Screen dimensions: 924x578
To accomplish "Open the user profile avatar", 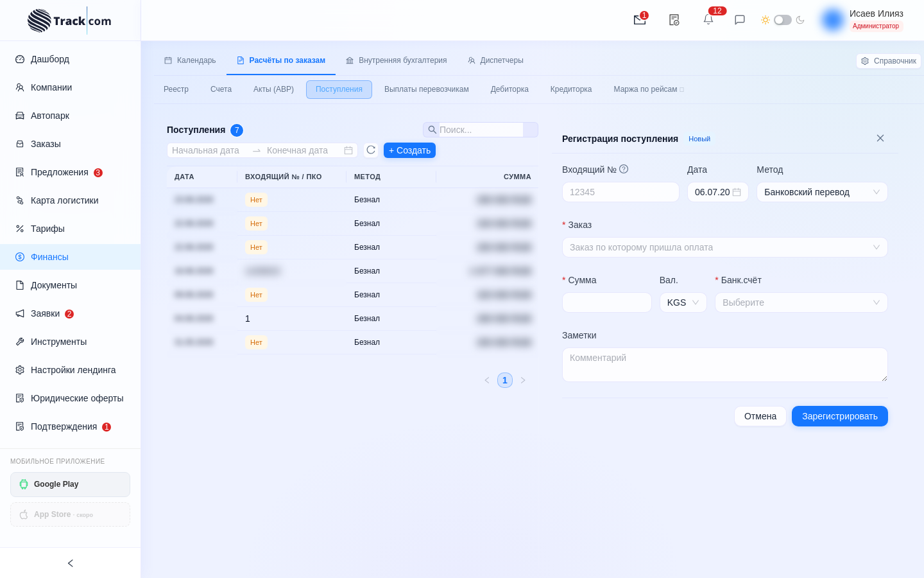I will point(833,20).
